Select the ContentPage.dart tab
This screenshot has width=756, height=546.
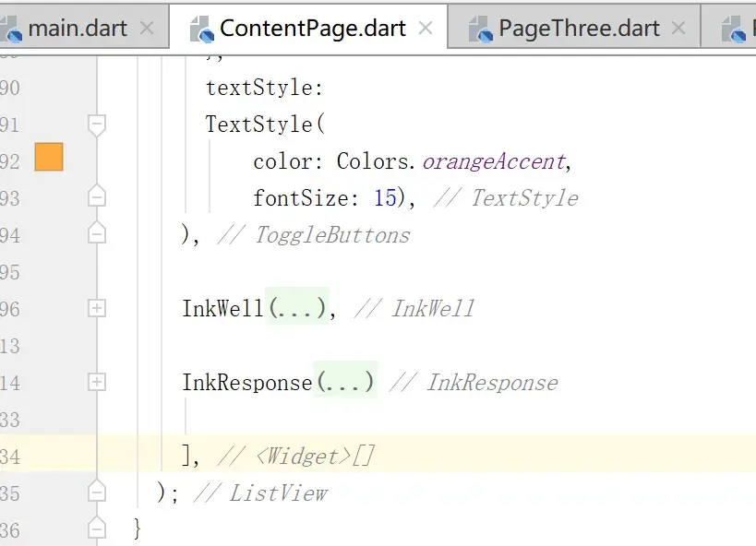pyautogui.click(x=308, y=28)
